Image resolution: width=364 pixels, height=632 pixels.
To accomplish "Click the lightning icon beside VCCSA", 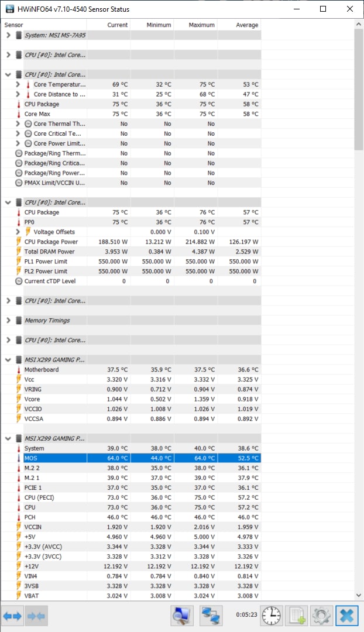I will click(x=19, y=419).
